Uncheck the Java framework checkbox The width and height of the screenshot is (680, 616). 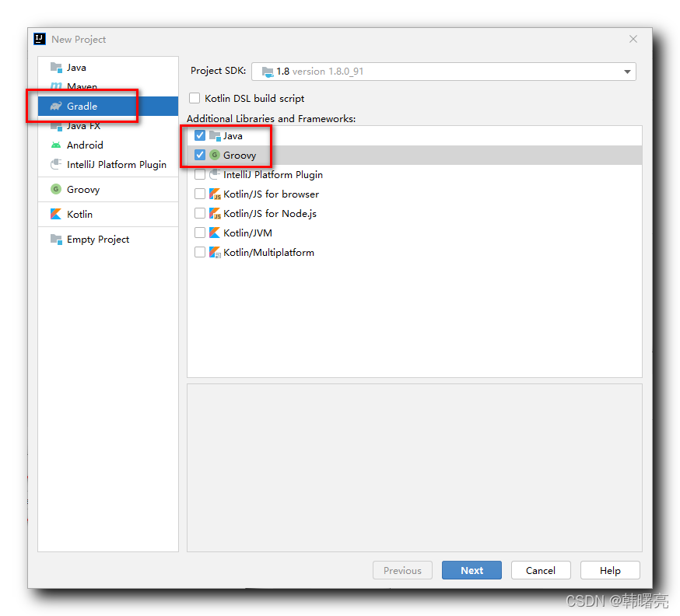tap(200, 135)
